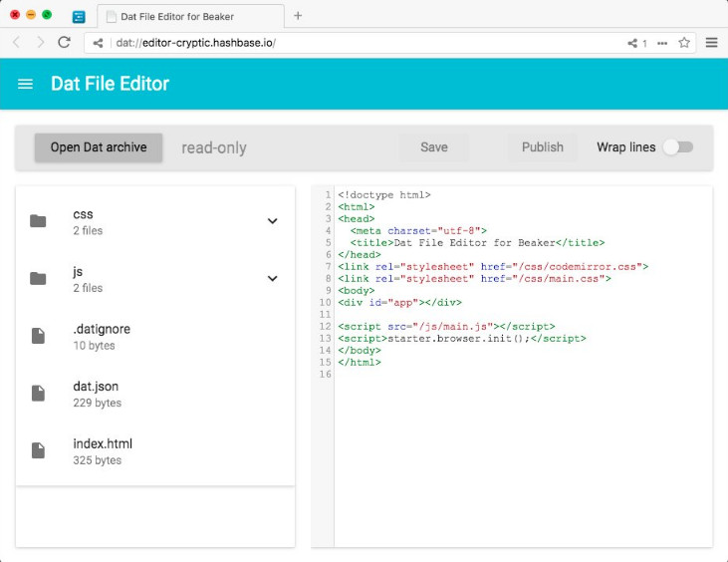Viewport: 728px width, 562px height.
Task: Open the js folder entry
Action: pos(155,279)
